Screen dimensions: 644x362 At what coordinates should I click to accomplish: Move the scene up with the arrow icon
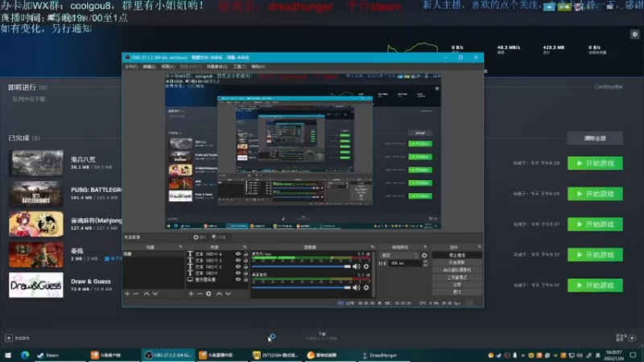147,294
